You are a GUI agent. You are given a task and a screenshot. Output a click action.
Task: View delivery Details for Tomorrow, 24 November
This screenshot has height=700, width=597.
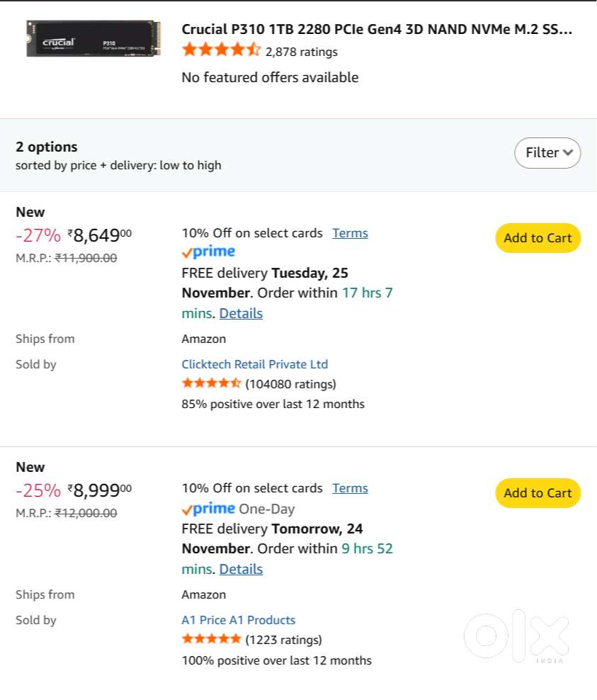(x=241, y=569)
